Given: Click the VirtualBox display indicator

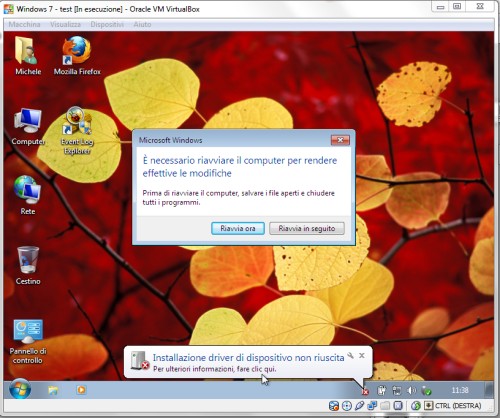Looking at the screenshot, I should point(398,406).
